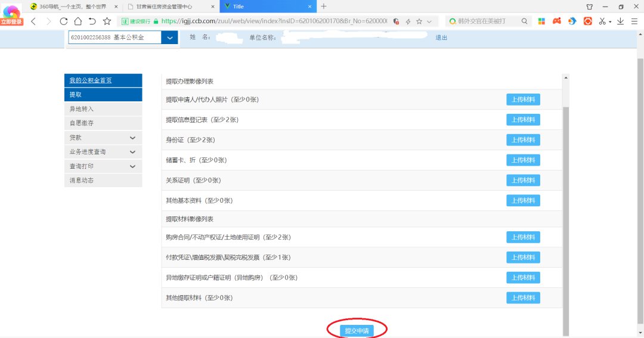
Task: Click the search magnifier icon
Action: 524,21
